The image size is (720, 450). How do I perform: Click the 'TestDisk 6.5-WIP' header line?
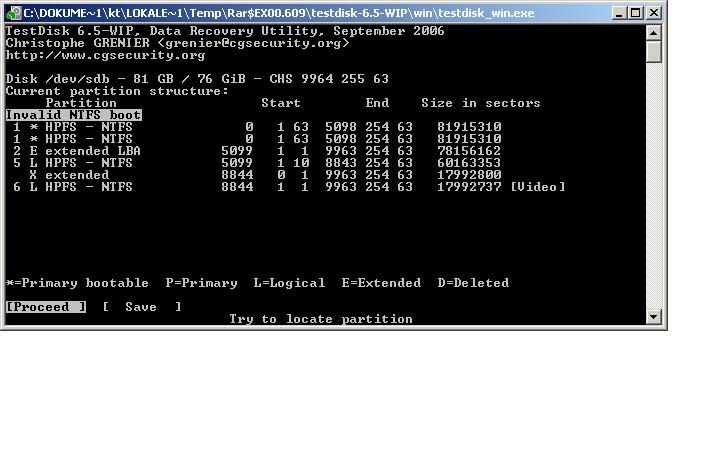pyautogui.click(x=225, y=31)
